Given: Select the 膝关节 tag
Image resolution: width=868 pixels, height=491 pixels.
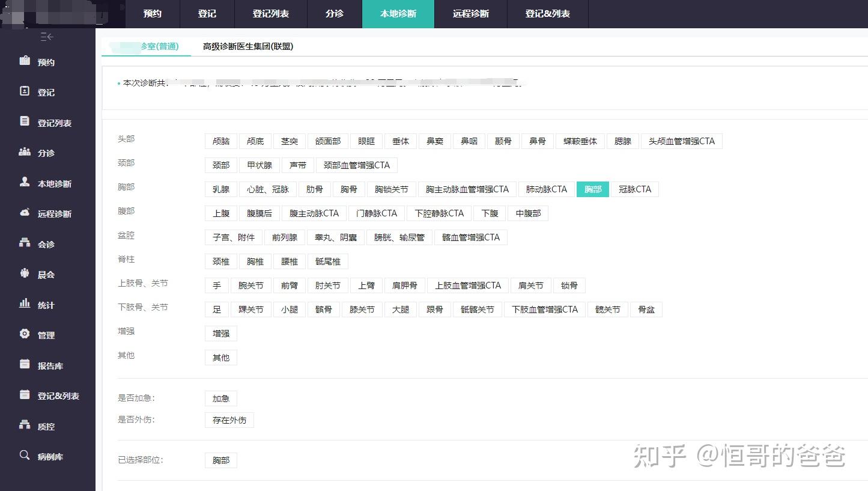Looking at the screenshot, I should [x=362, y=310].
